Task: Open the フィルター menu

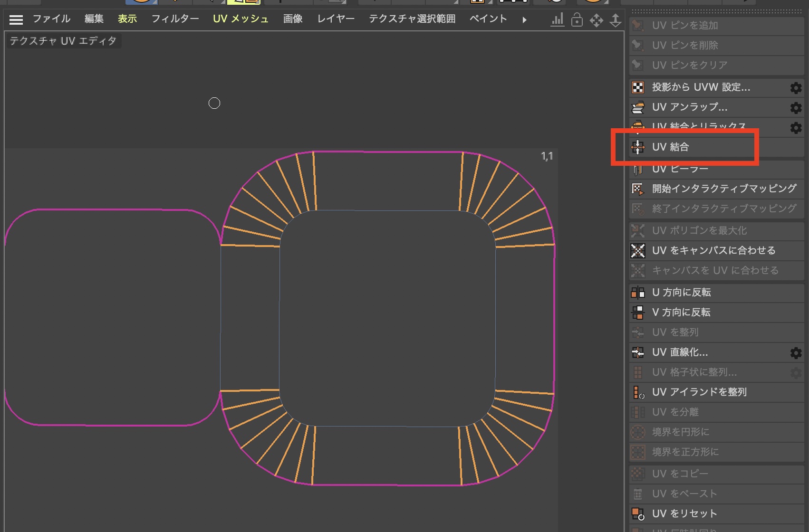Action: [x=175, y=19]
